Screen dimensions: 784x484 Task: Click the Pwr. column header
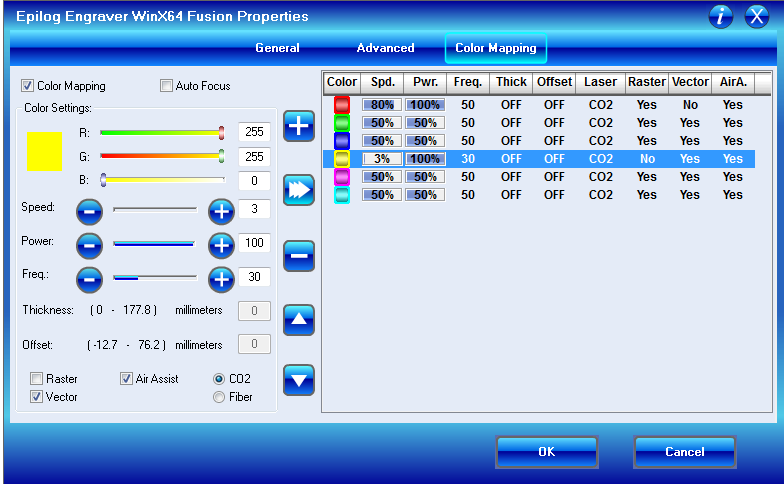[426, 82]
